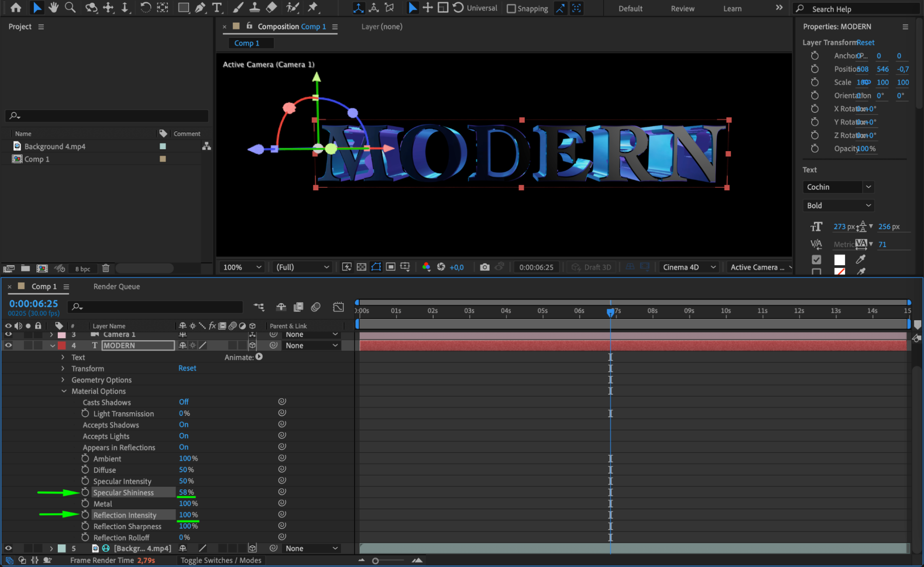Select the Puppet Pin tool
Viewport: 924px width, 567px height.
(313, 7)
